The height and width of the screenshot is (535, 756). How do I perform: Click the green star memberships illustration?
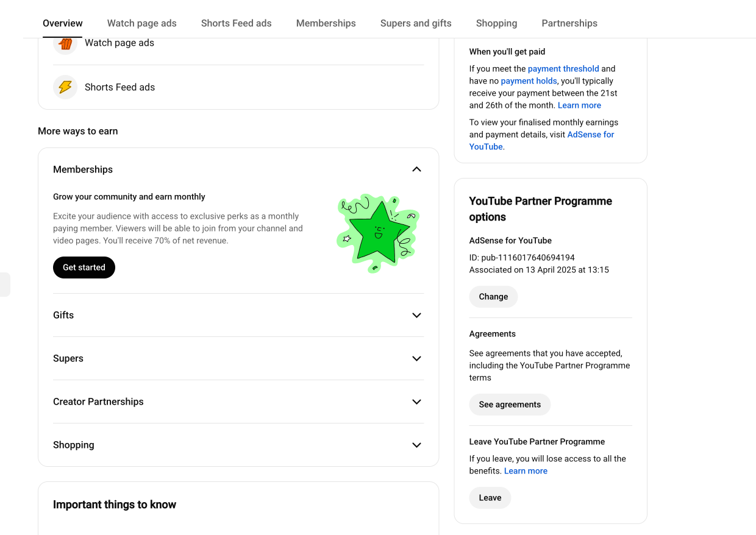pos(378,233)
